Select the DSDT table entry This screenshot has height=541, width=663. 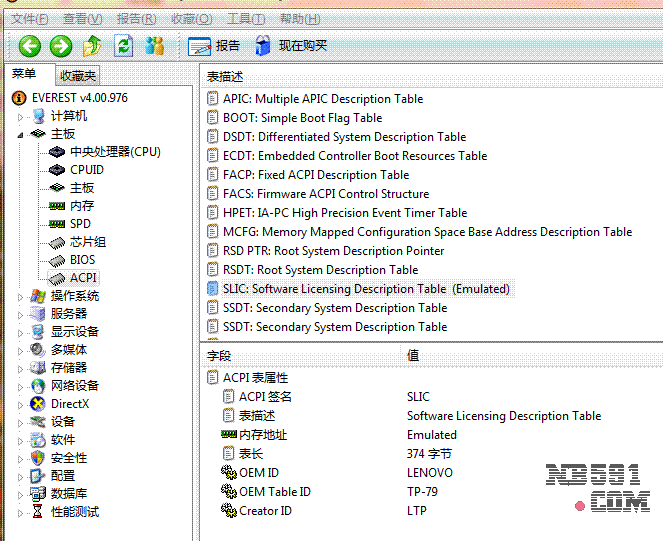click(x=344, y=137)
